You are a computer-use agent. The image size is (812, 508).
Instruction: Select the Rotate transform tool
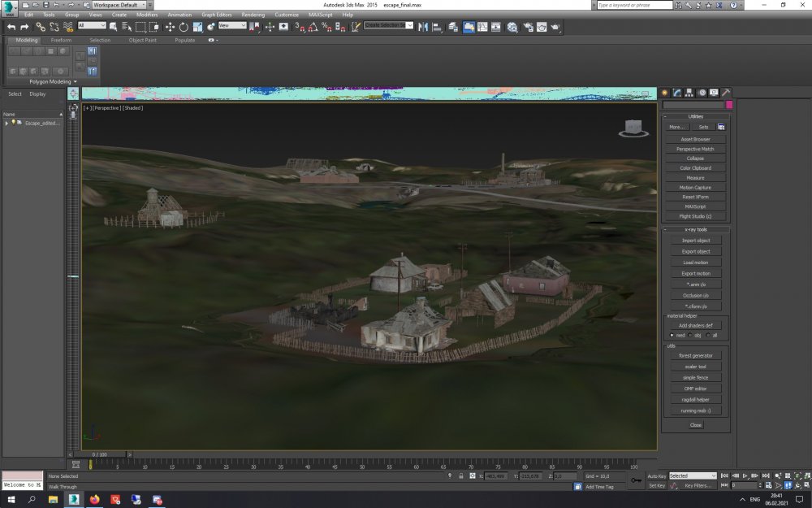(184, 27)
